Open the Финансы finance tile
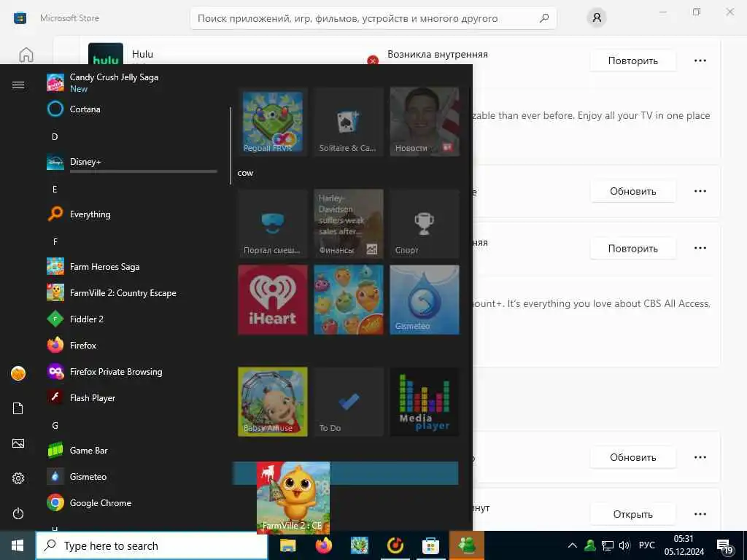Viewport: 747px width, 560px height. coord(348,223)
